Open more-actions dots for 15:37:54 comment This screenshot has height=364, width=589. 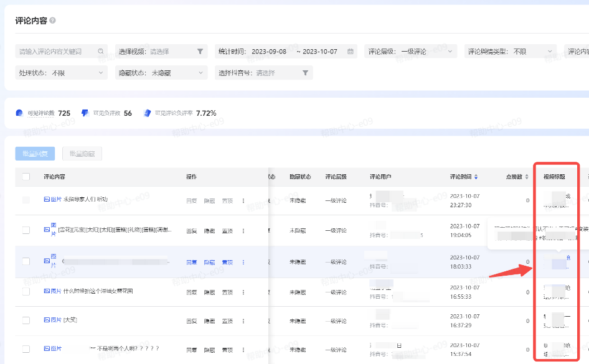coord(243,350)
